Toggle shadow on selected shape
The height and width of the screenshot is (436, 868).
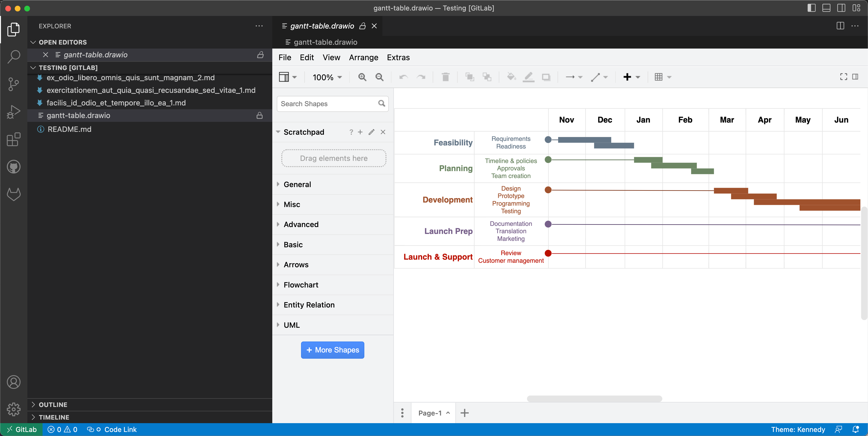click(x=546, y=77)
